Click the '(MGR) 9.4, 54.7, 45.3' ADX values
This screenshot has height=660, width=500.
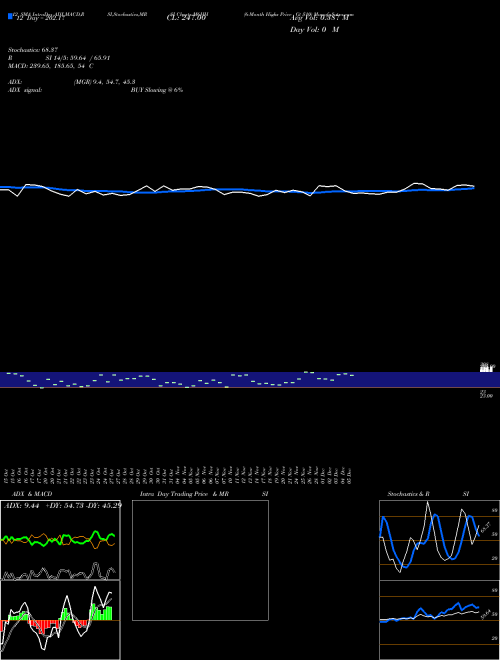pos(104,82)
